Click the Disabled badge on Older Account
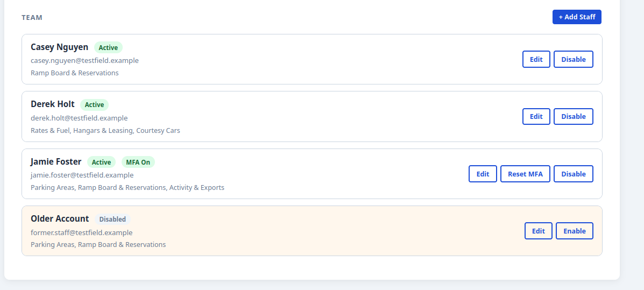The height and width of the screenshot is (290, 644). (x=112, y=220)
